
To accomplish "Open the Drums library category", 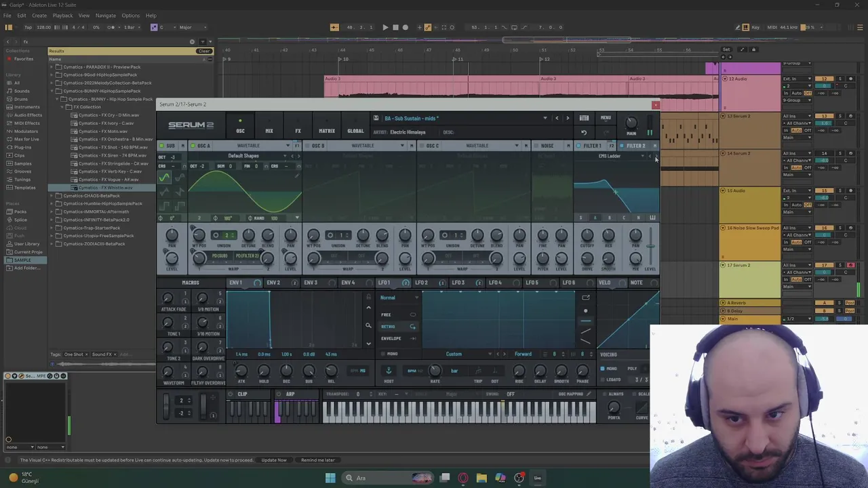I will (x=21, y=99).
